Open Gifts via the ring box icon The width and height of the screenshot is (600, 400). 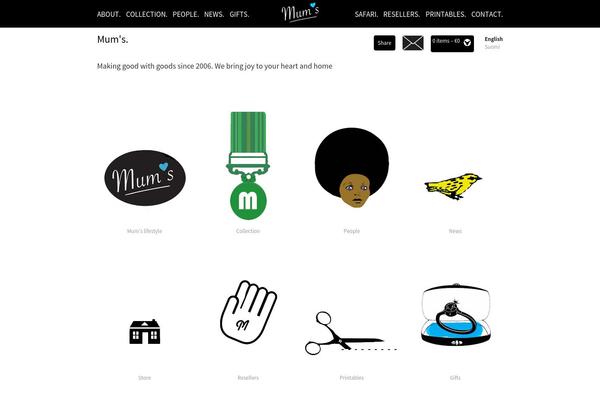click(455, 315)
